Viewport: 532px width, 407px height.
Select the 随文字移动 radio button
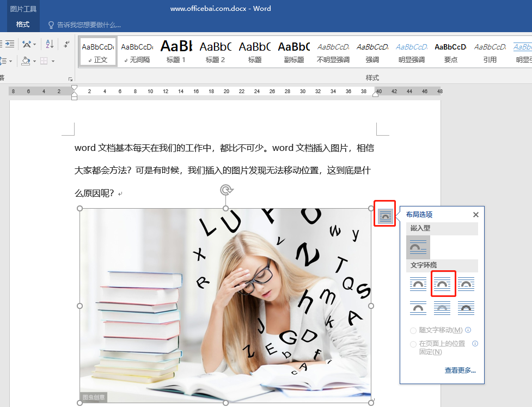413,330
